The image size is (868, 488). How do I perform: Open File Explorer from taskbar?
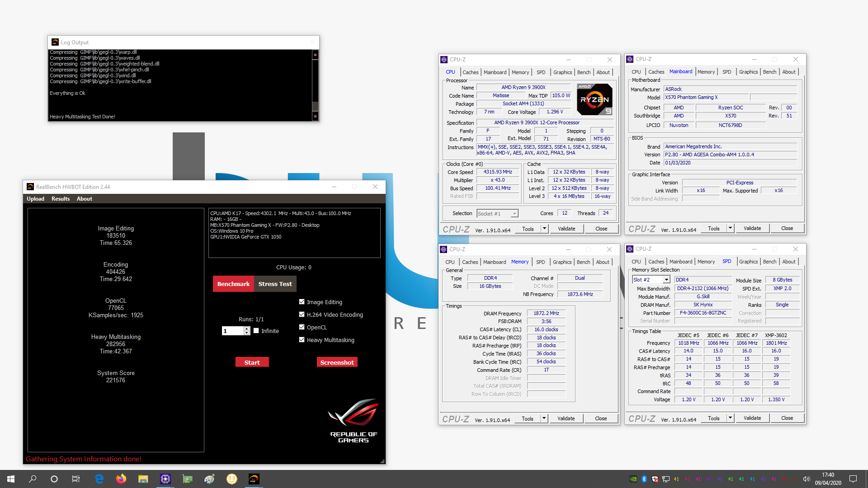[143, 479]
